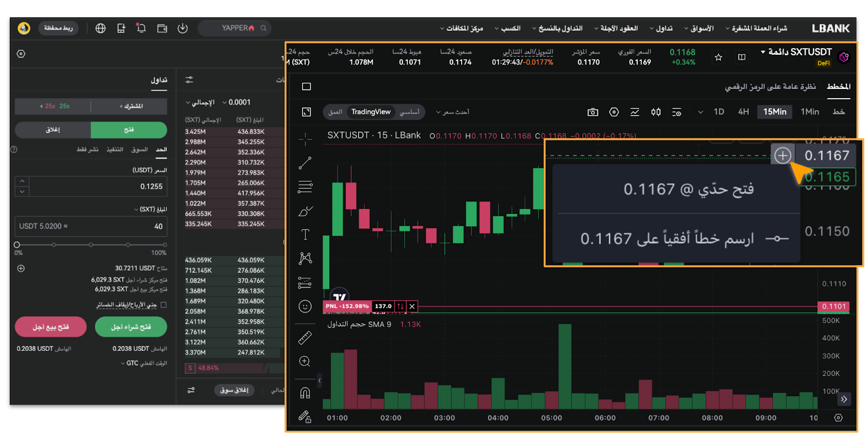Open the Total (الإجمالي) column dropdown
This screenshot has width=868, height=439.
coord(200,102)
